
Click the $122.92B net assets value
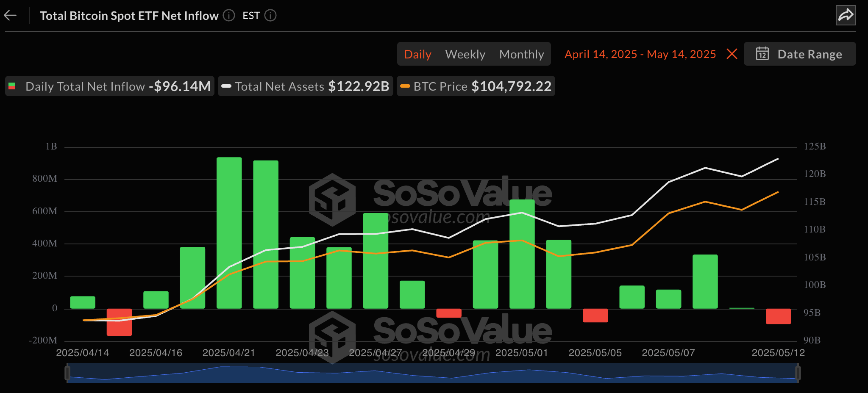(359, 86)
